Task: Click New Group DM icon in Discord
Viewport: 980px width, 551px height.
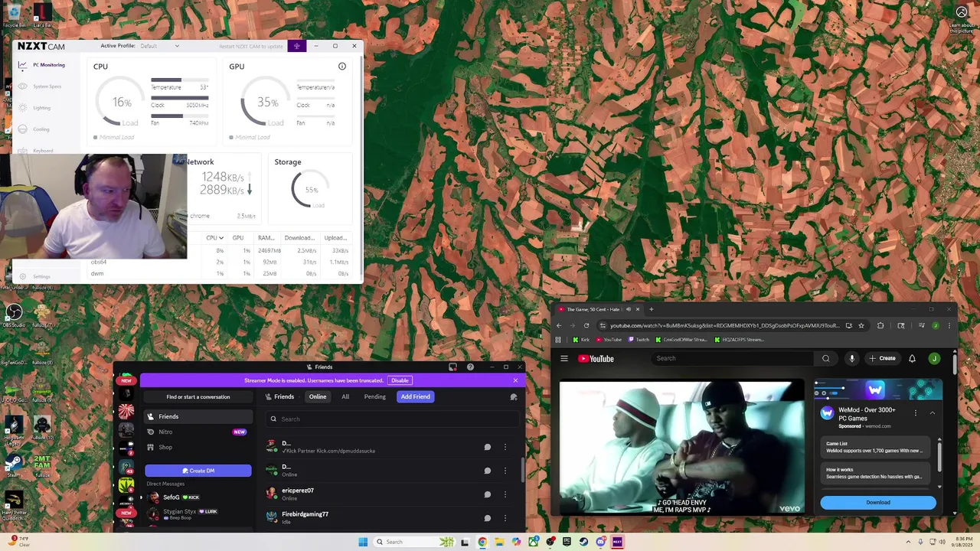Action: [x=514, y=396]
